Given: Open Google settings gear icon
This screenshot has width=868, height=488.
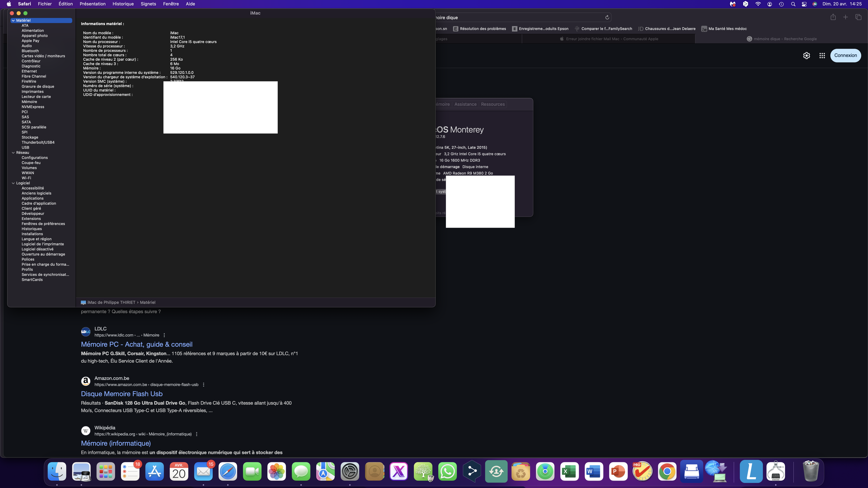Looking at the screenshot, I should tap(806, 56).
